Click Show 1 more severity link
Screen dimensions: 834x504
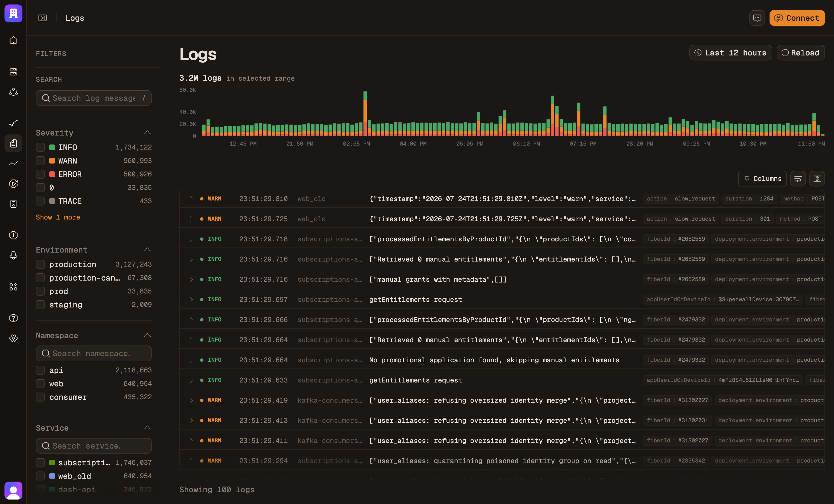[x=58, y=217]
